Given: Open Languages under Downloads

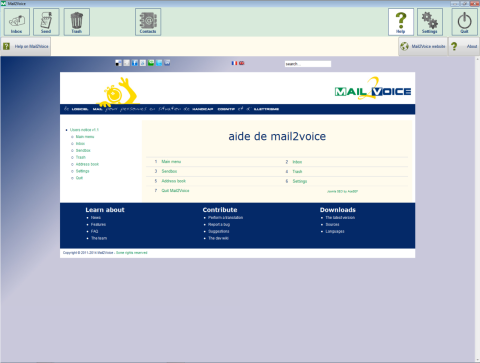Looking at the screenshot, I should pyautogui.click(x=335, y=231).
